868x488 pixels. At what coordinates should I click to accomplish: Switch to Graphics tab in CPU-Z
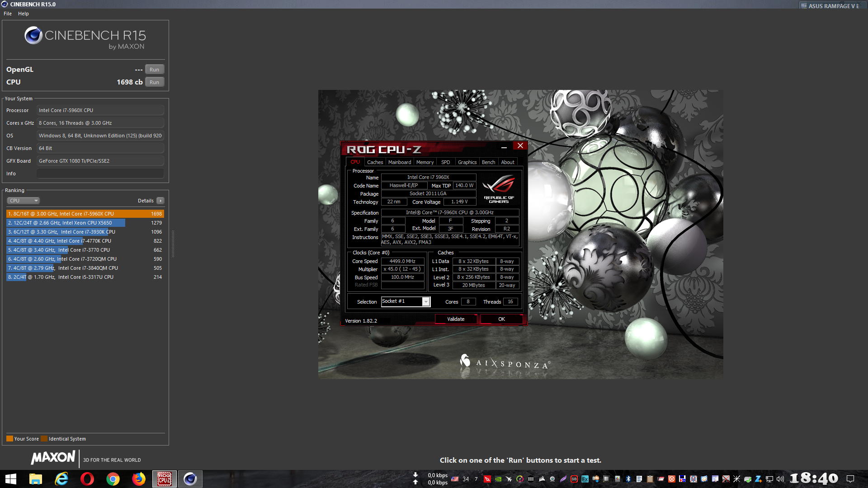coord(467,162)
